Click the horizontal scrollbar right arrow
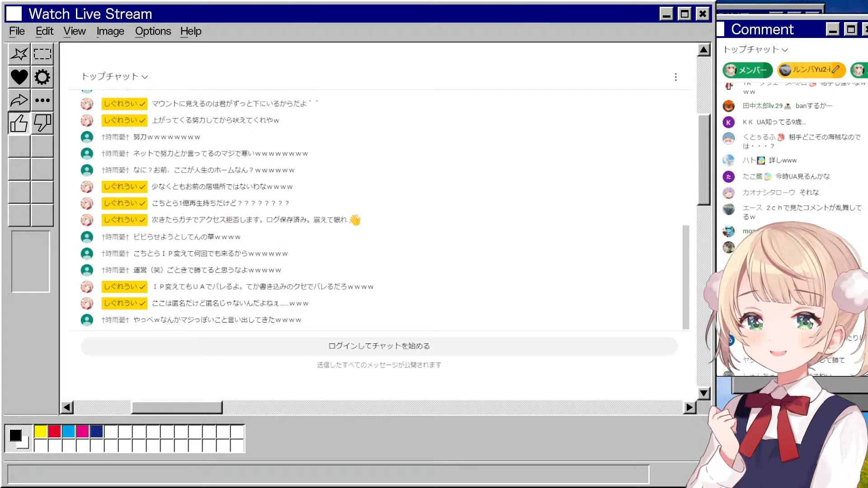 pyautogui.click(x=689, y=408)
